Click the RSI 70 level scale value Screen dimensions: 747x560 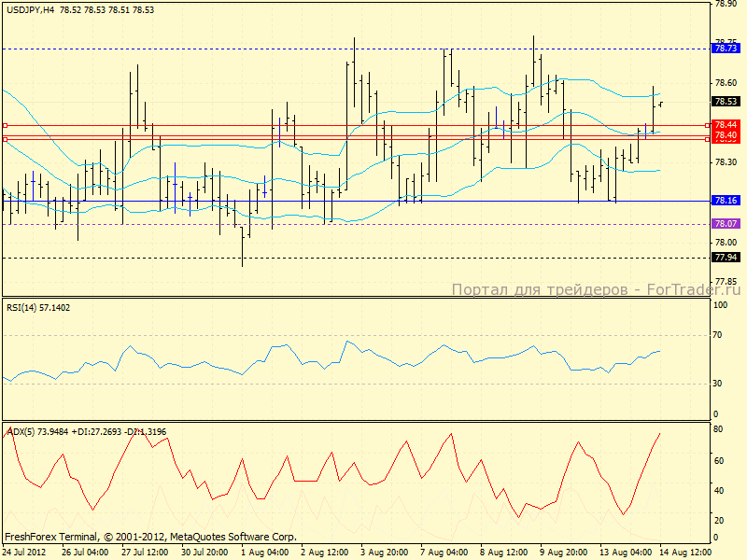[x=720, y=334]
